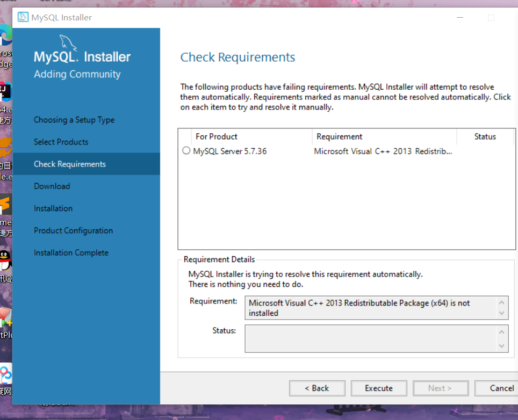Sort by the For Product column header
The width and height of the screenshot is (518, 420).
coord(251,137)
